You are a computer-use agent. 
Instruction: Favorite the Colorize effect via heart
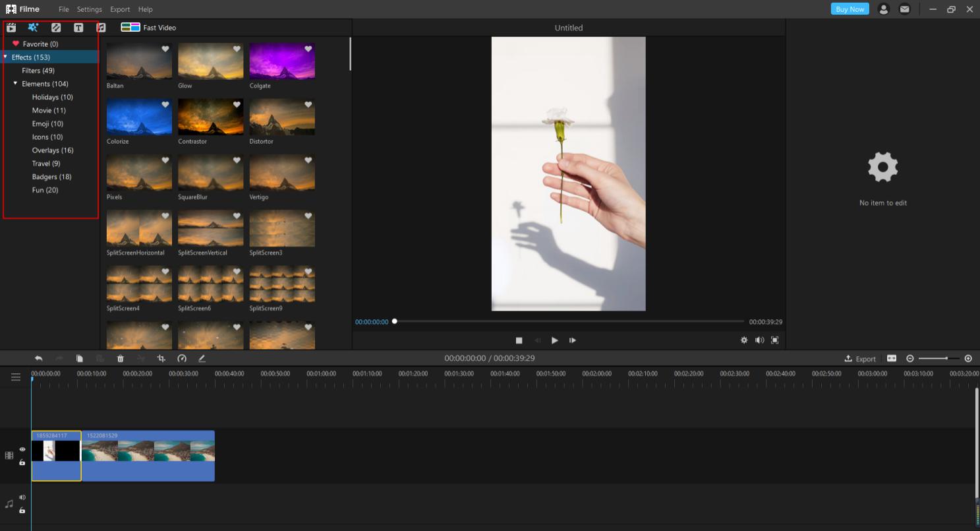tap(165, 104)
